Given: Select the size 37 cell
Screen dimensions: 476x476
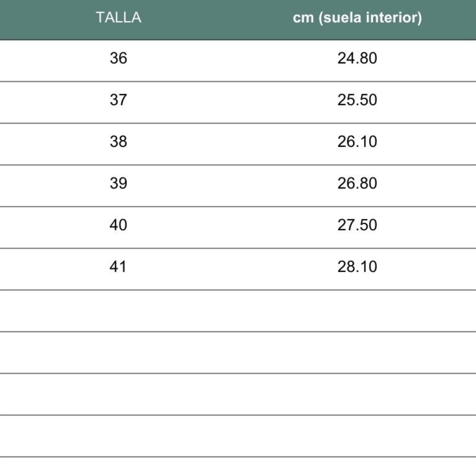Looking at the screenshot, I should coord(118,100).
